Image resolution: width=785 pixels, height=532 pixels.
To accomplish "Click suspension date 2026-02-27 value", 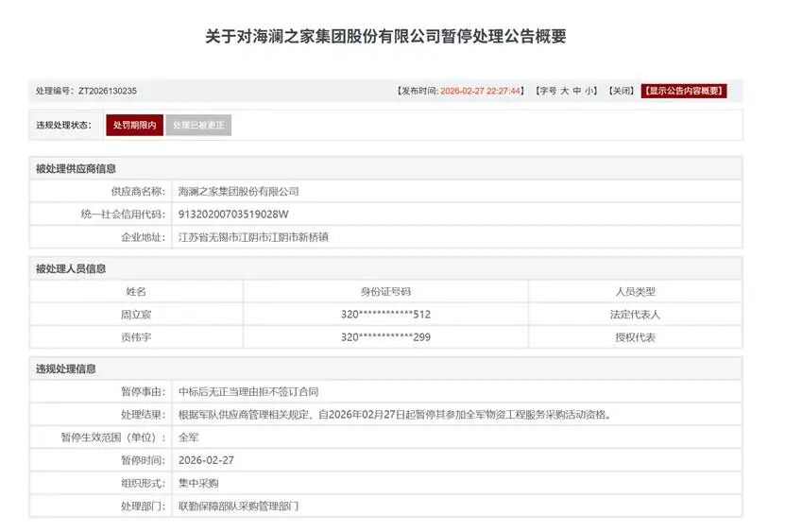I will 206,460.
